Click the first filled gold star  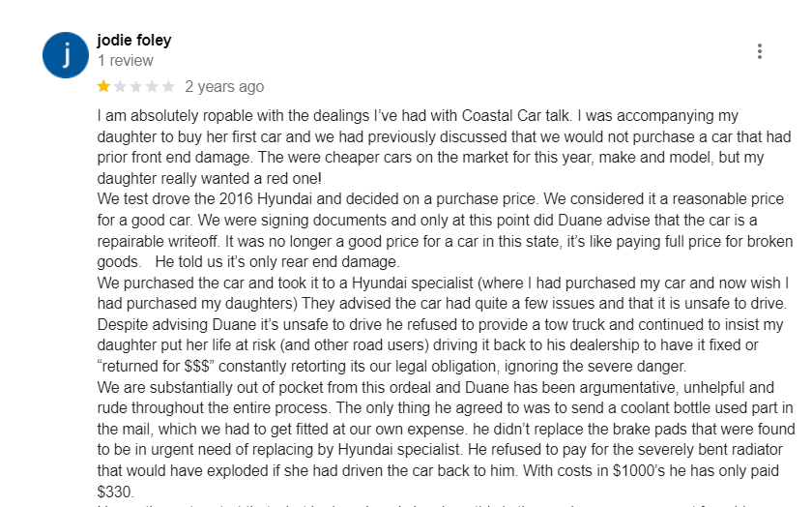pyautogui.click(x=103, y=86)
